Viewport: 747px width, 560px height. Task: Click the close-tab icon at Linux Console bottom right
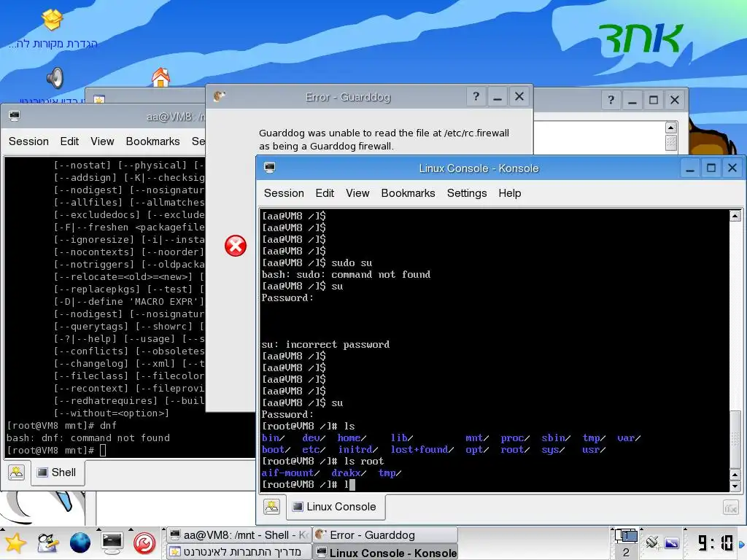[731, 507]
